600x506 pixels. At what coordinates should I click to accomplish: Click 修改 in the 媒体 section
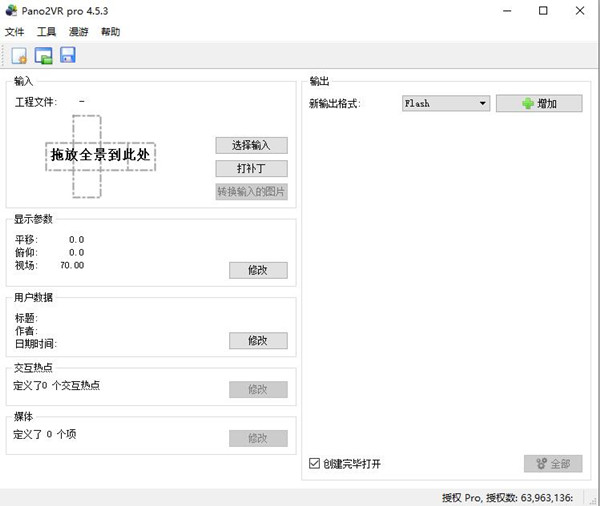click(258, 438)
